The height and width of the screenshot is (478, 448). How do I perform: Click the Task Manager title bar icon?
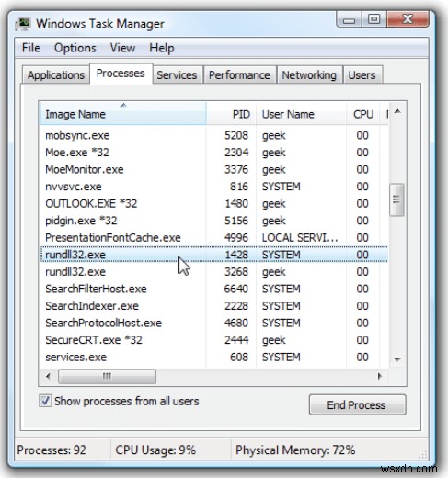(x=24, y=24)
